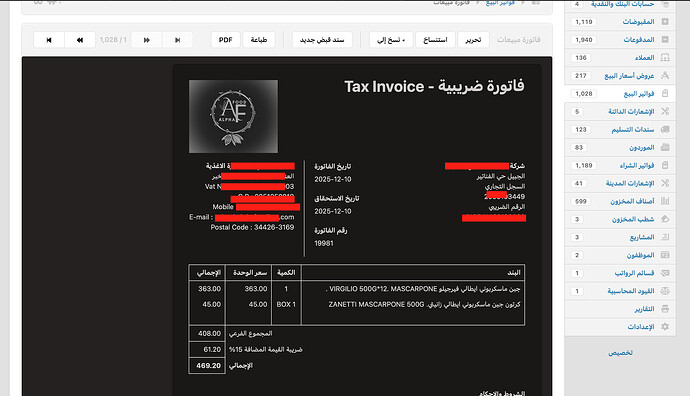Screen dimensions: 690x396
Task: Open the الموردون suppliers icon
Action: tap(665, 147)
